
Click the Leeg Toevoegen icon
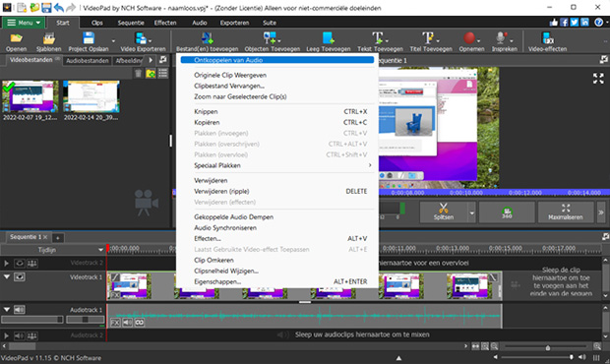click(328, 38)
